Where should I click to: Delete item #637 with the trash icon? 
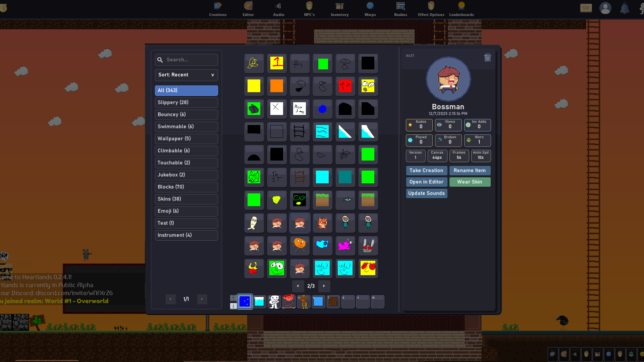click(x=487, y=57)
